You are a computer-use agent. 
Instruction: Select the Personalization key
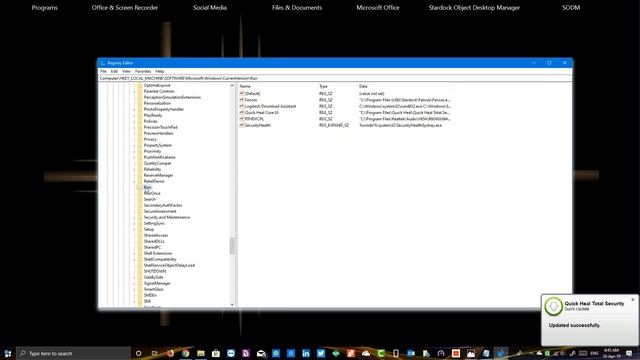(157, 103)
